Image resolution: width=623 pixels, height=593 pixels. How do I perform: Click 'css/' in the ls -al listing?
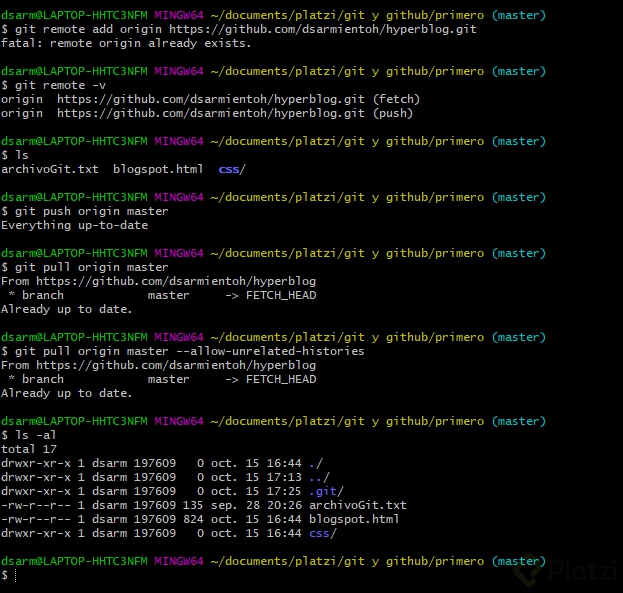coord(323,533)
